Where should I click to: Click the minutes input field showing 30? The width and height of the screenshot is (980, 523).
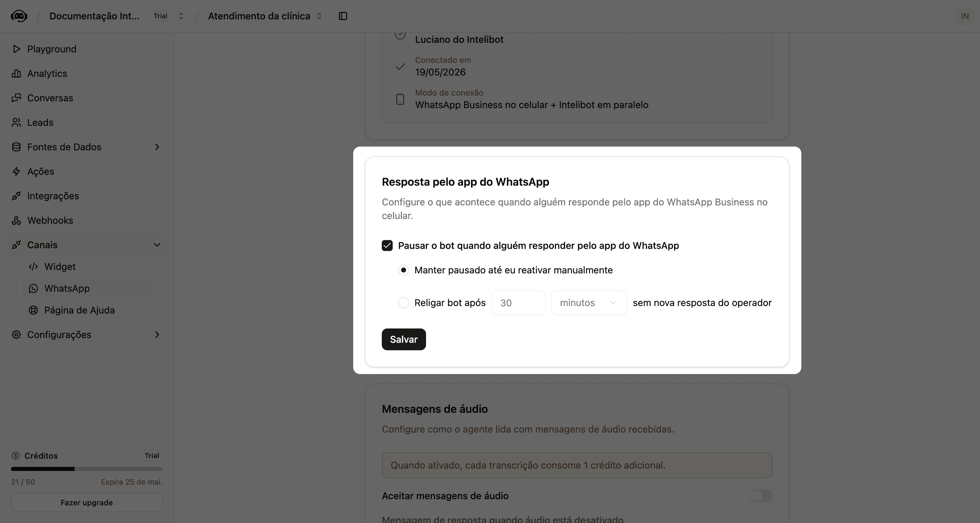[x=518, y=303]
